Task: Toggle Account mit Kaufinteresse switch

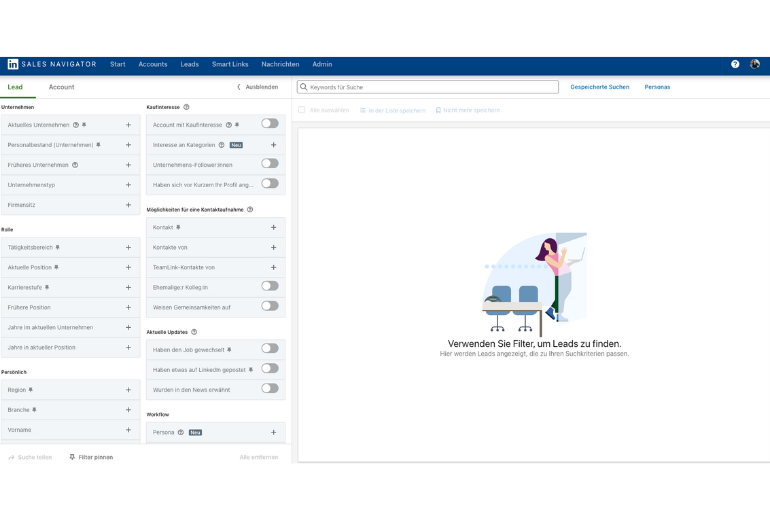Action: (x=270, y=123)
